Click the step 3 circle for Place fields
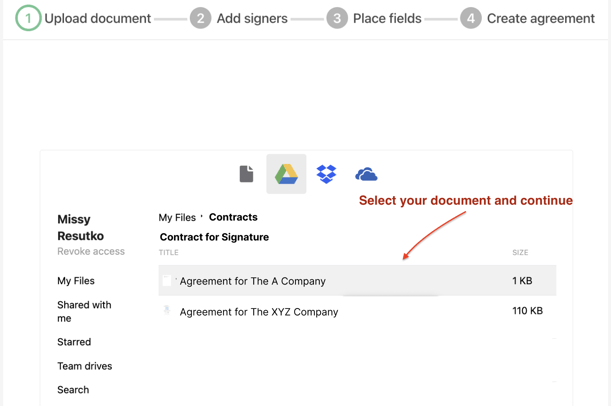The width and height of the screenshot is (611, 406). click(337, 18)
